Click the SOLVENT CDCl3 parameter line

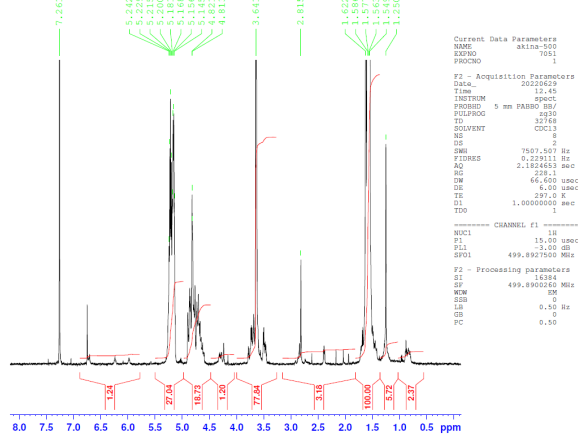(x=505, y=128)
